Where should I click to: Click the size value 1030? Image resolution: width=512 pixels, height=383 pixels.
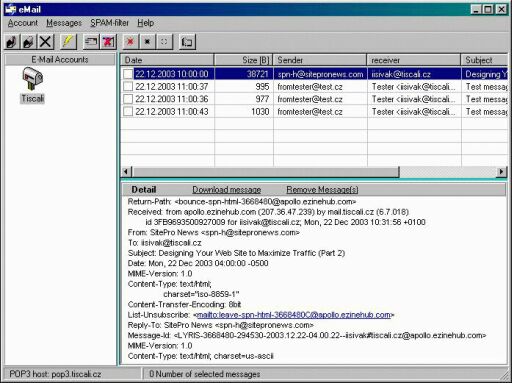pos(260,111)
